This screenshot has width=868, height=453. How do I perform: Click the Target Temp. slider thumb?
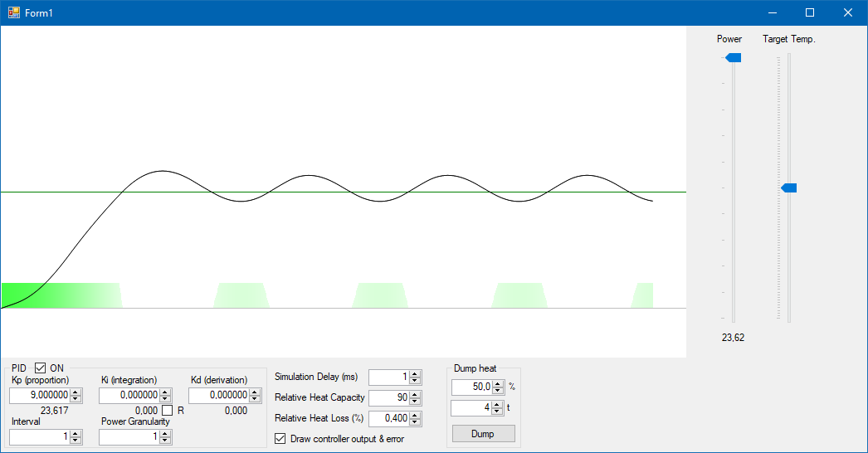pos(789,188)
